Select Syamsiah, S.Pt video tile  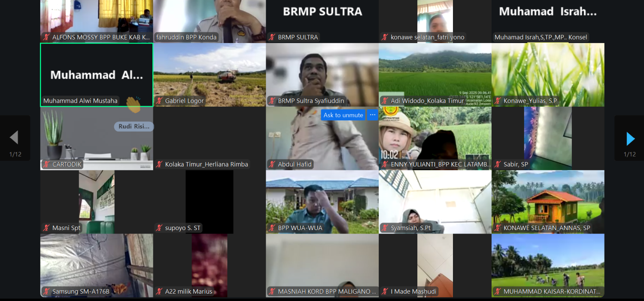tap(435, 202)
